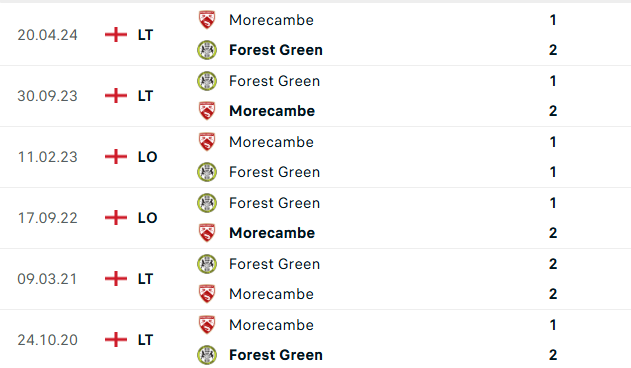The width and height of the screenshot is (631, 368).
Task: Click Morecambe crest in 17.09.22 match
Action: coord(207,233)
